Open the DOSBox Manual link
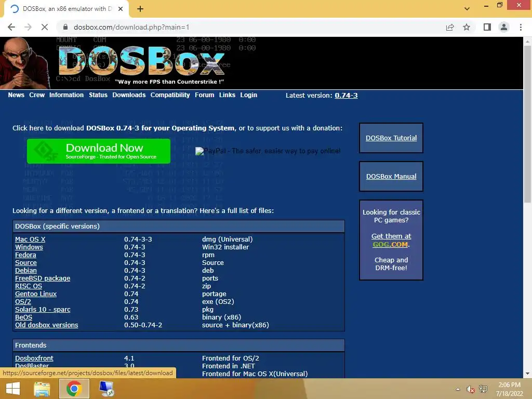The image size is (532, 399). coord(391,177)
